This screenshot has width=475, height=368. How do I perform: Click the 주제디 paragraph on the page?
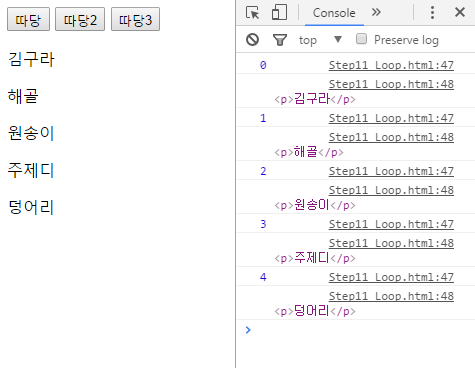point(31,170)
